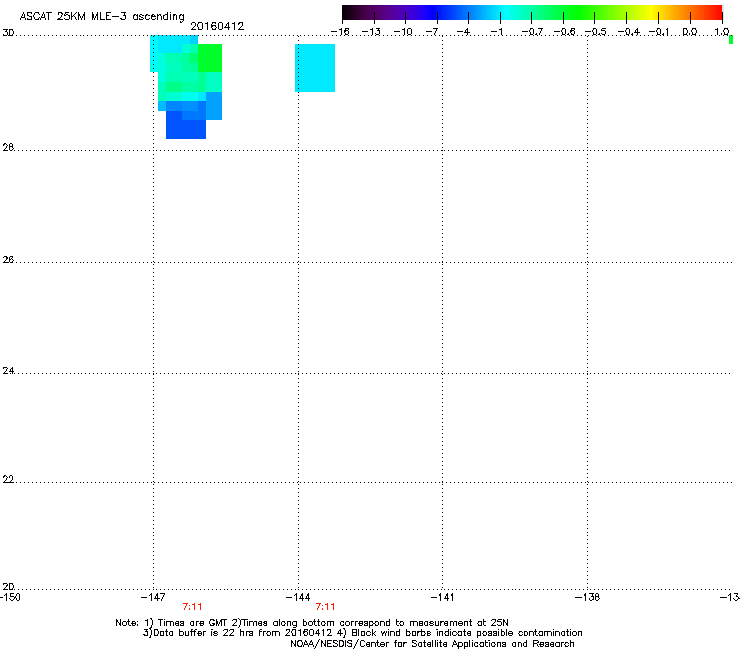
Task: Click the color scale label -1
Action: [x=496, y=32]
